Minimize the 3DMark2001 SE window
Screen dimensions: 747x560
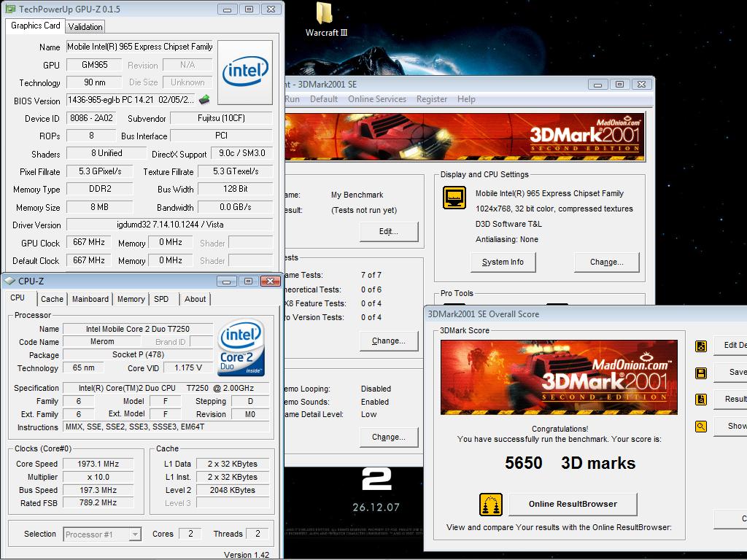coord(598,85)
